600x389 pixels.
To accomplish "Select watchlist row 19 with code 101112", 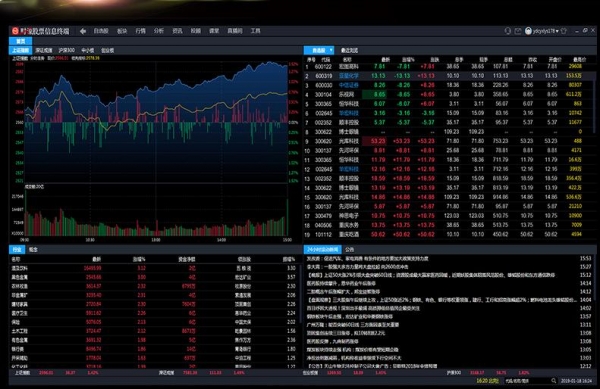I will 449,234.
